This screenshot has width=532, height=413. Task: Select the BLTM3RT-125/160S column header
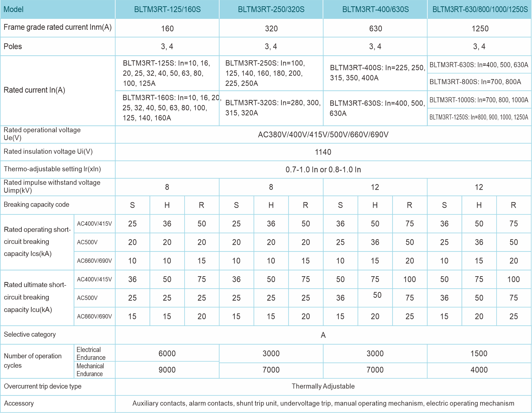click(x=167, y=9)
